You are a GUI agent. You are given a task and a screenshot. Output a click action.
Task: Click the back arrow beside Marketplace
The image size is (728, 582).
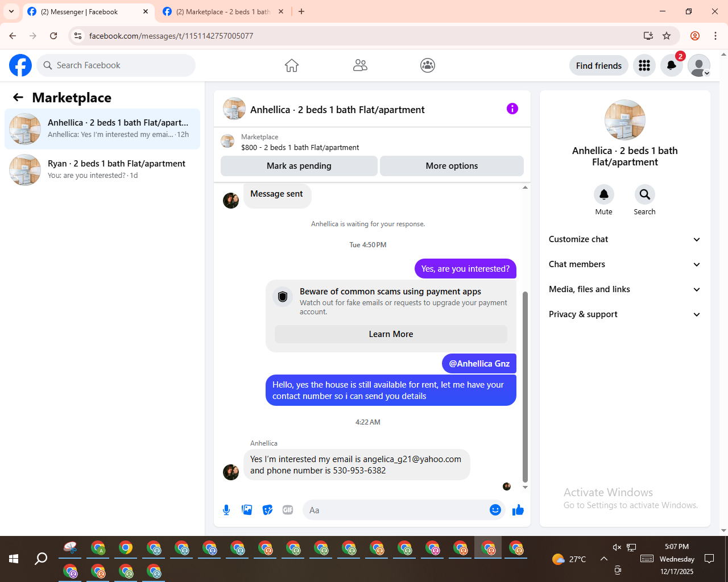pyautogui.click(x=18, y=97)
